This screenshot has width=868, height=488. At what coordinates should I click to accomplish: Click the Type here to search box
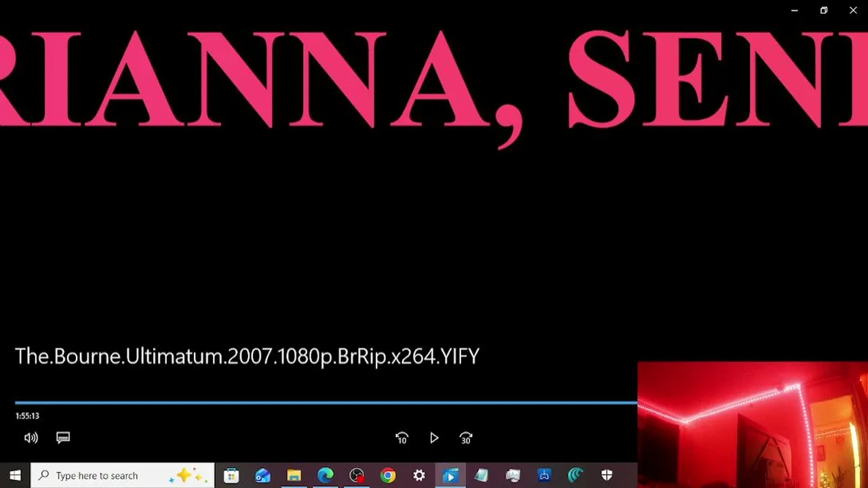coord(123,475)
